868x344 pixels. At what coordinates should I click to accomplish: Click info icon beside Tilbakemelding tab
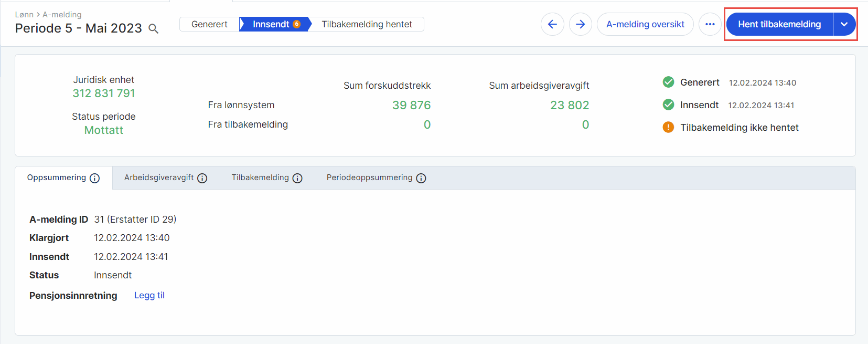[x=297, y=179]
